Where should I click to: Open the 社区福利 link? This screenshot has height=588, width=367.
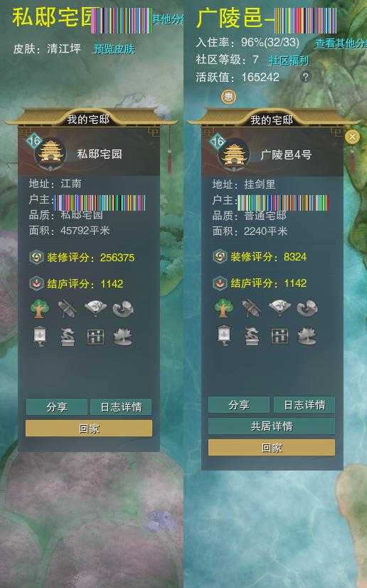[289, 60]
